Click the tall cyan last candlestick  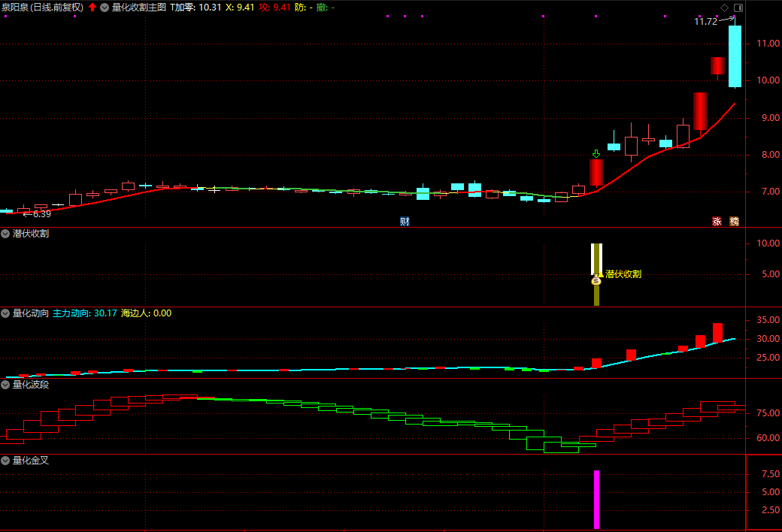(735, 56)
